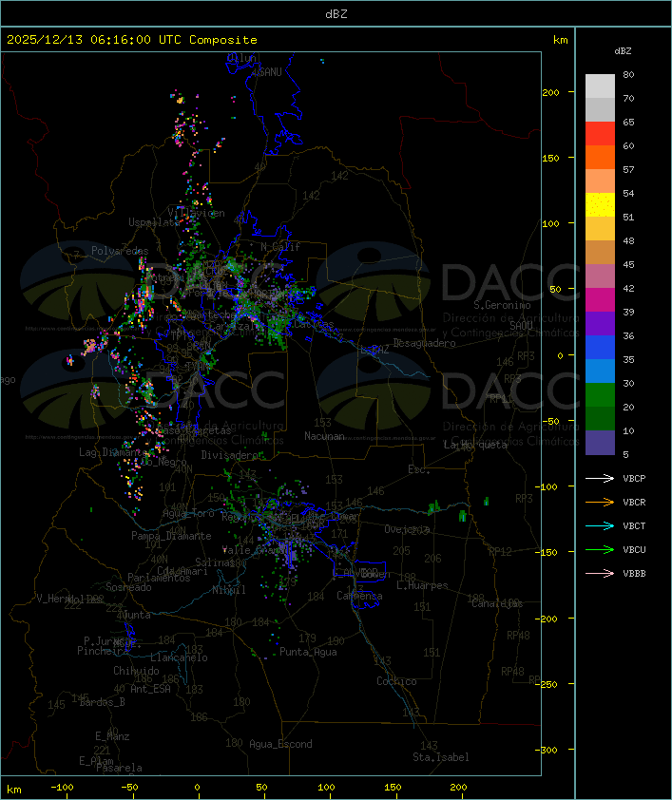Click the '-100' tick on the horizontal axis
This screenshot has width=672, height=800.
point(62,788)
